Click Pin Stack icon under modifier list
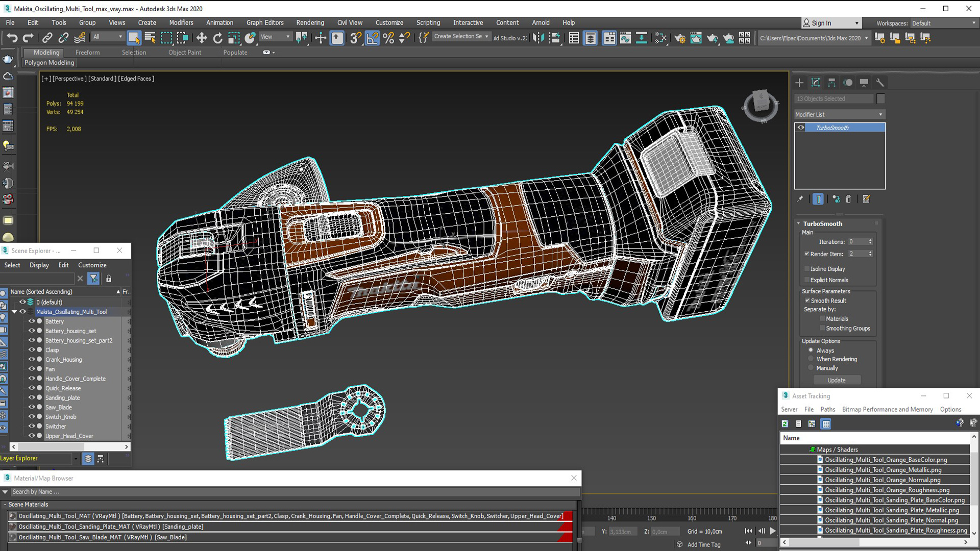This screenshot has height=551, width=980. point(800,199)
